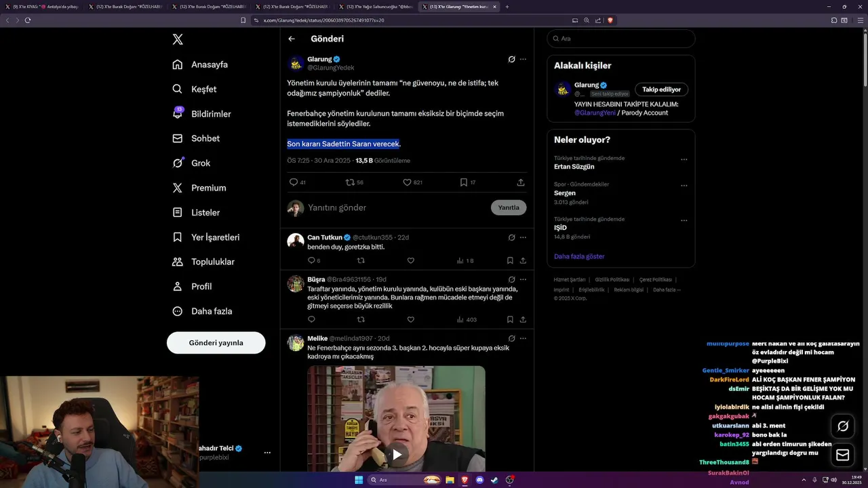The image size is (868, 488).
Task: Open Discord from taskbar
Action: click(x=480, y=480)
